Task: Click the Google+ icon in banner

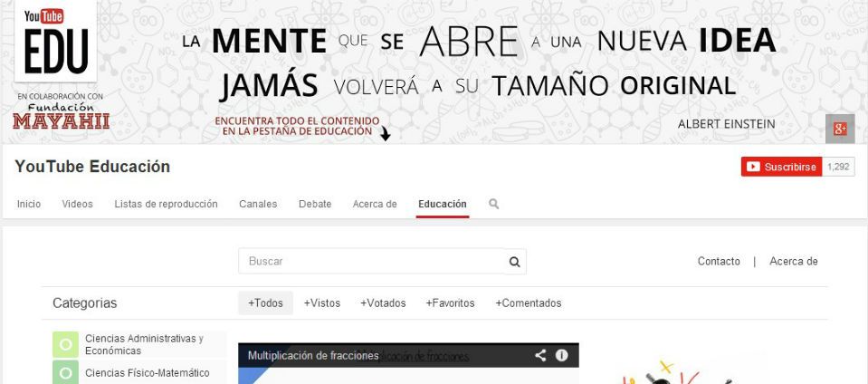Action: (x=839, y=129)
